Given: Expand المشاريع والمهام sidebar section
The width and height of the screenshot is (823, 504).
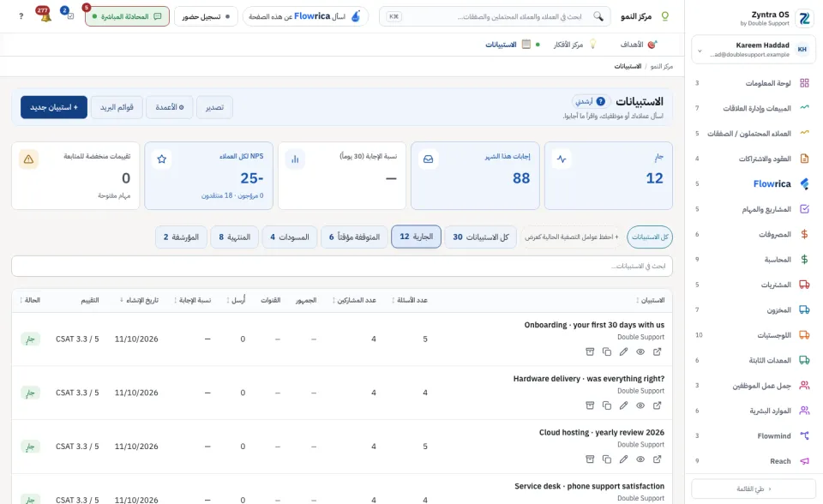Looking at the screenshot, I should click(753, 209).
